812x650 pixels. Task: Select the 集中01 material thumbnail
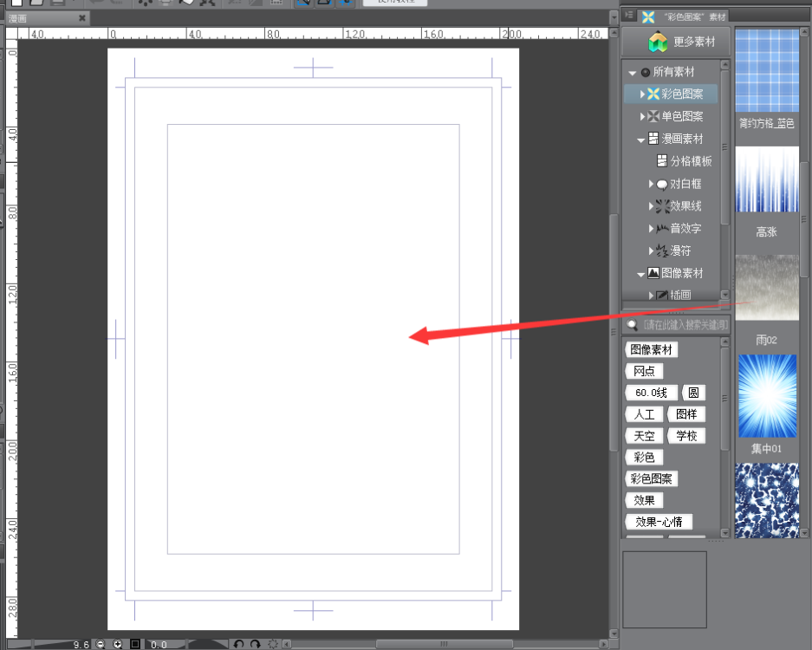tap(766, 396)
